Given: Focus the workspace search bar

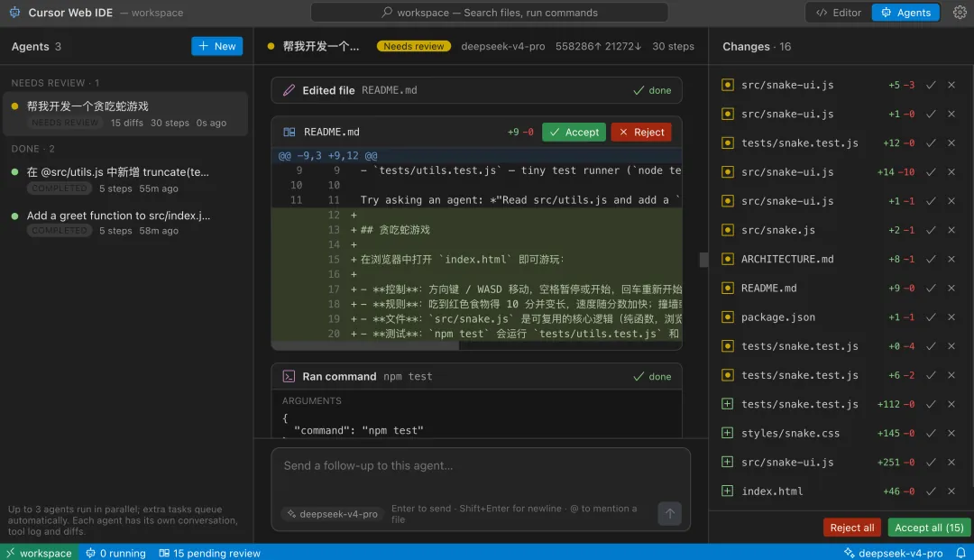Looking at the screenshot, I should click(x=489, y=13).
